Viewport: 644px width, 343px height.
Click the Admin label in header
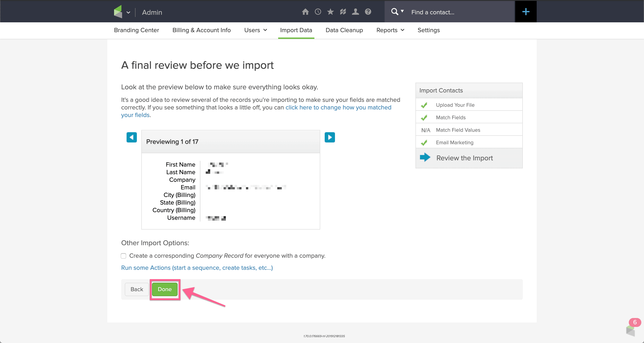point(152,12)
